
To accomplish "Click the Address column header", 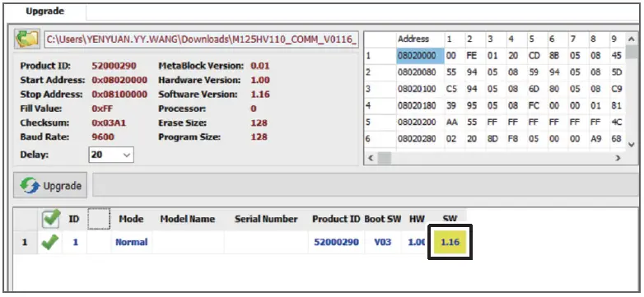I will [x=420, y=39].
